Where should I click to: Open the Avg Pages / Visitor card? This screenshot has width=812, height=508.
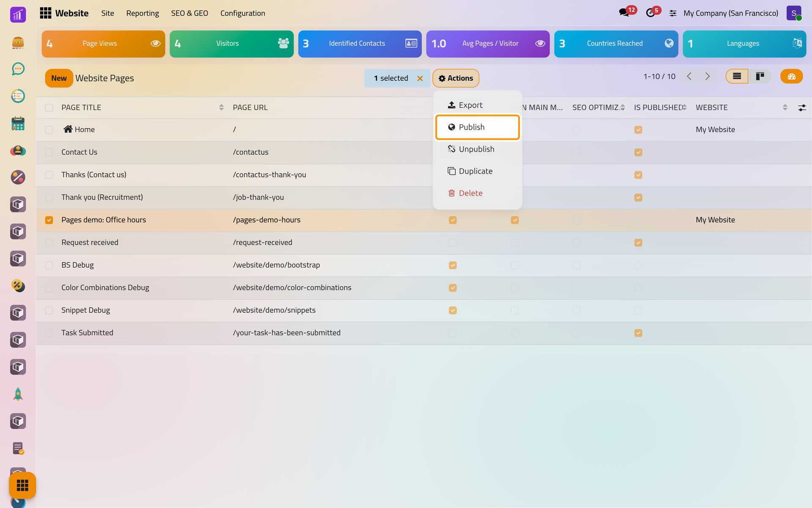click(488, 44)
